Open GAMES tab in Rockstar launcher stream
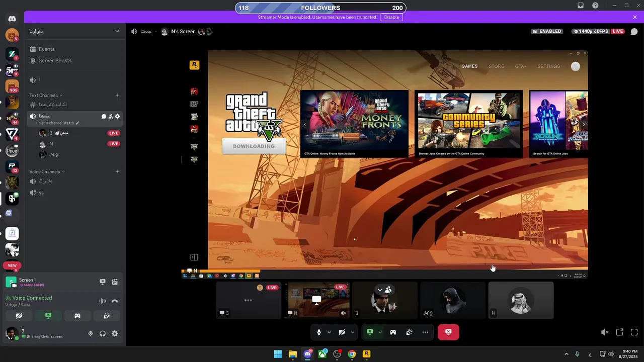644x362 pixels. click(x=469, y=66)
